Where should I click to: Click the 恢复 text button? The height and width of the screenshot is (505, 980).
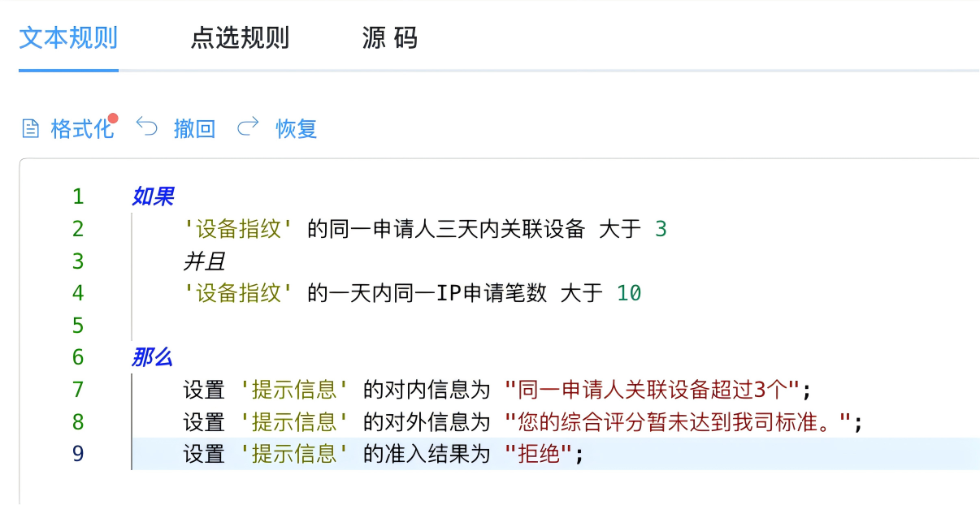click(296, 128)
